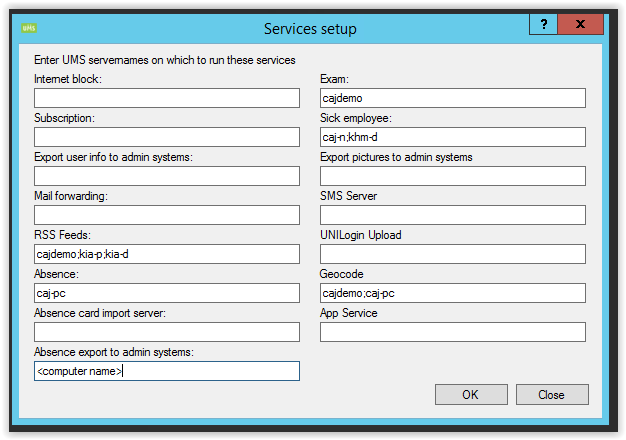Close the Services setup dialog window
This screenshot has height=440, width=626.
(x=581, y=25)
